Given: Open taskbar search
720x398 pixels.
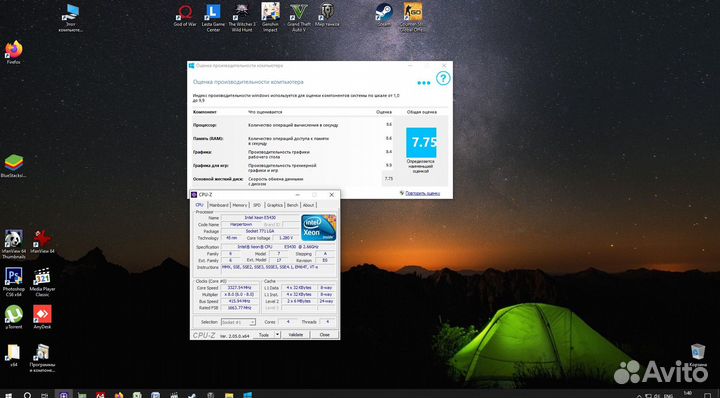Looking at the screenshot, I should point(27,395).
